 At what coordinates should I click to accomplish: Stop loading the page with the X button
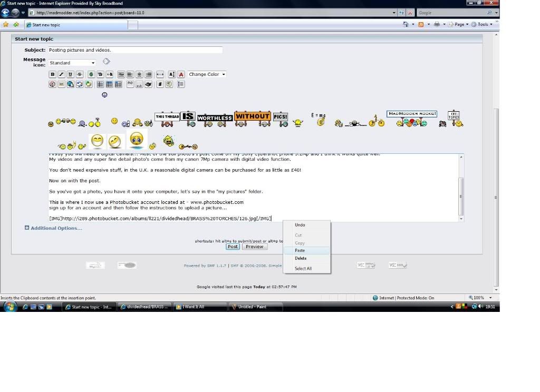(x=410, y=13)
